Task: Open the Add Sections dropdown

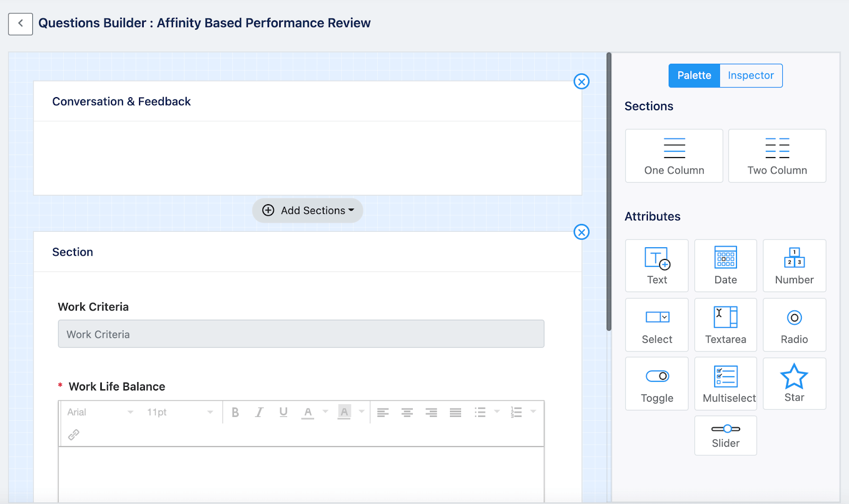Action: (x=307, y=210)
